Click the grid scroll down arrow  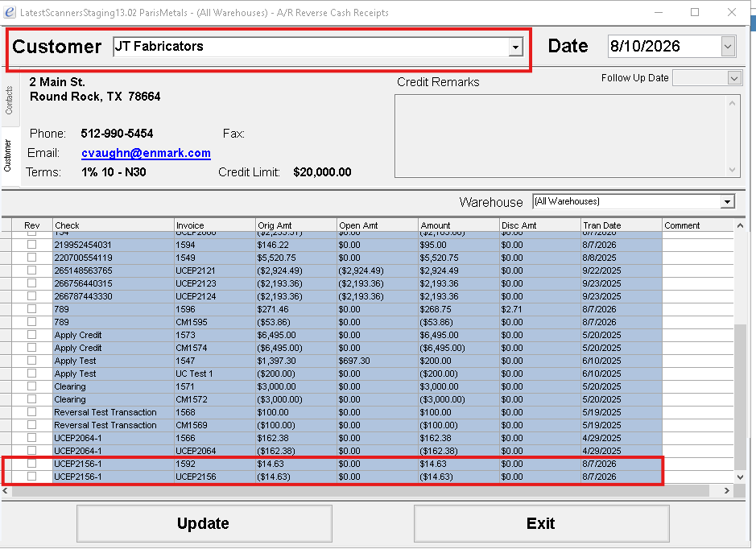[740, 477]
